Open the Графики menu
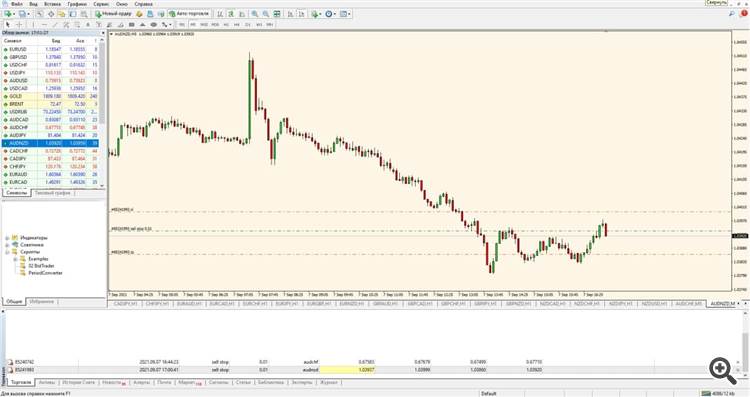This screenshot has height=397, width=750. pos(77,4)
